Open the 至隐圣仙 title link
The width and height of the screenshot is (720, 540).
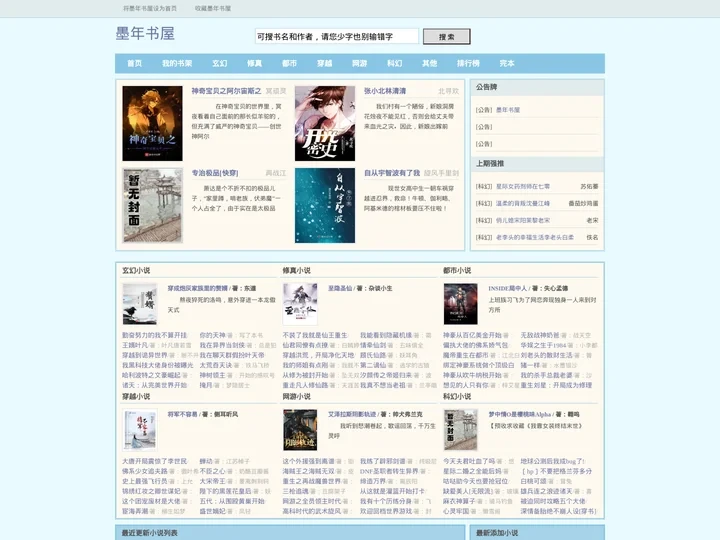click(339, 288)
